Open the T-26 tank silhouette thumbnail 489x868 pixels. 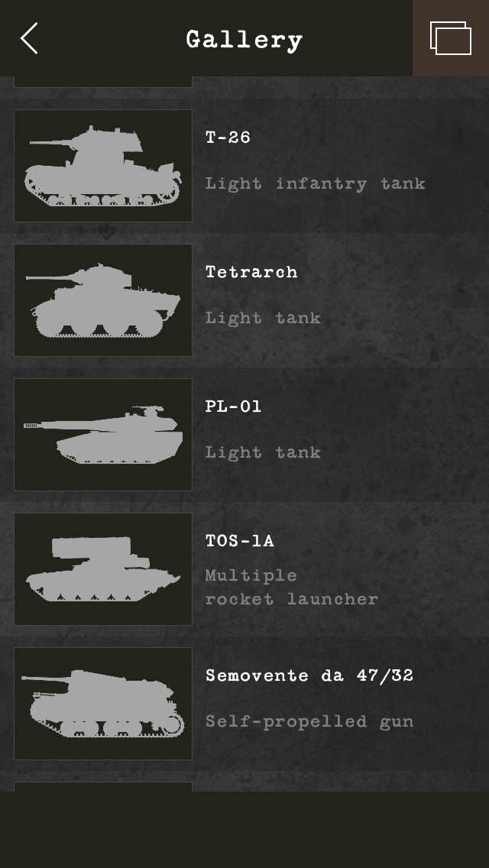tap(103, 166)
